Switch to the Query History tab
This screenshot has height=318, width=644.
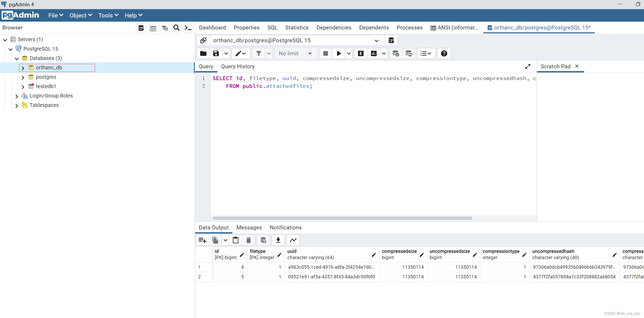pyautogui.click(x=238, y=66)
